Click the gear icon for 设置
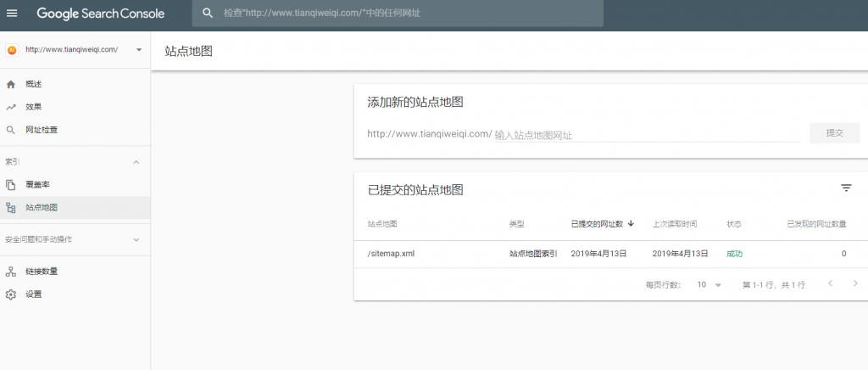Viewport: 868px width, 370px height. point(10,294)
